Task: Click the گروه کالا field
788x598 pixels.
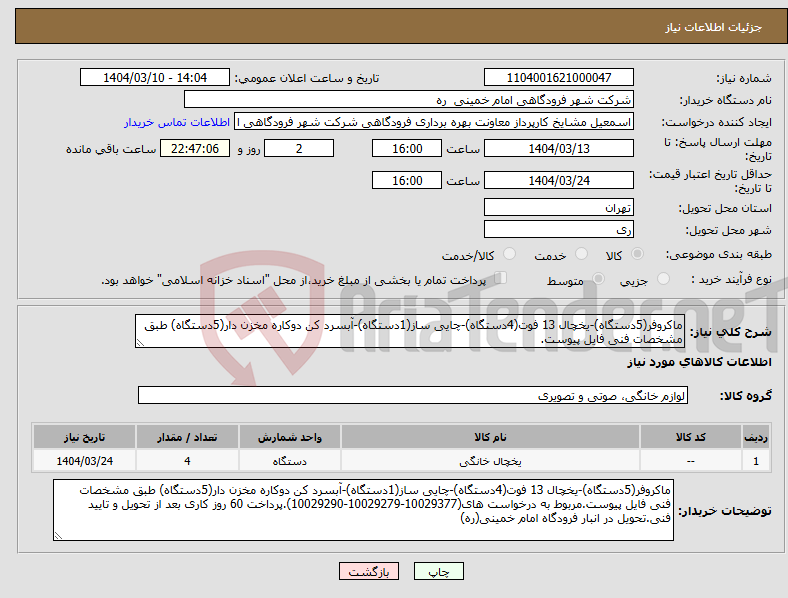Action: tap(413, 395)
